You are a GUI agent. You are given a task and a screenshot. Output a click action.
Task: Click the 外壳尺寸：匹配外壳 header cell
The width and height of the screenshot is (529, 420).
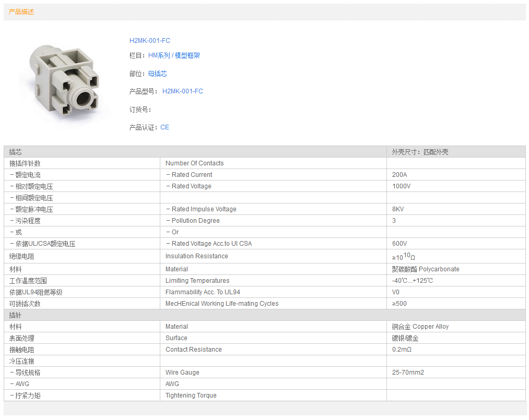coord(420,152)
